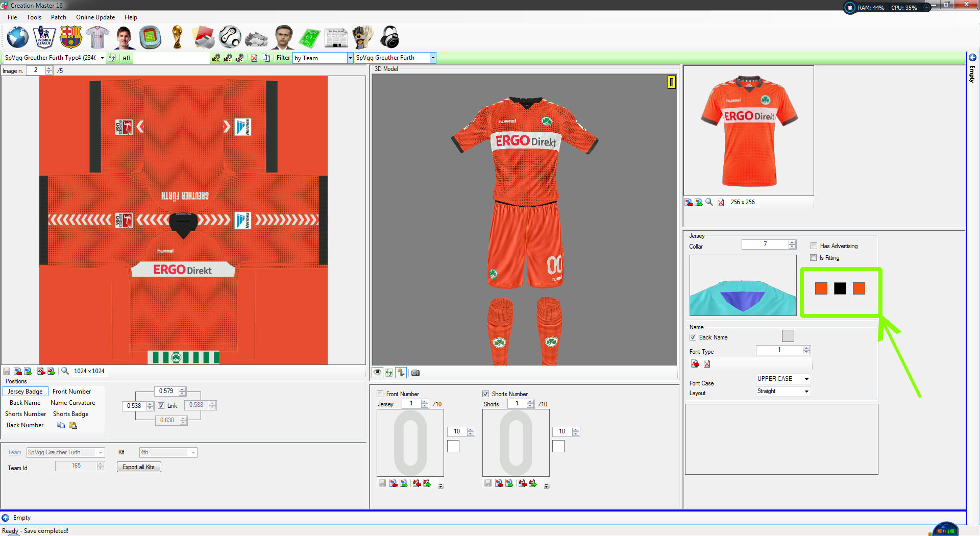
Task: Open the Help menu
Action: pyautogui.click(x=131, y=17)
